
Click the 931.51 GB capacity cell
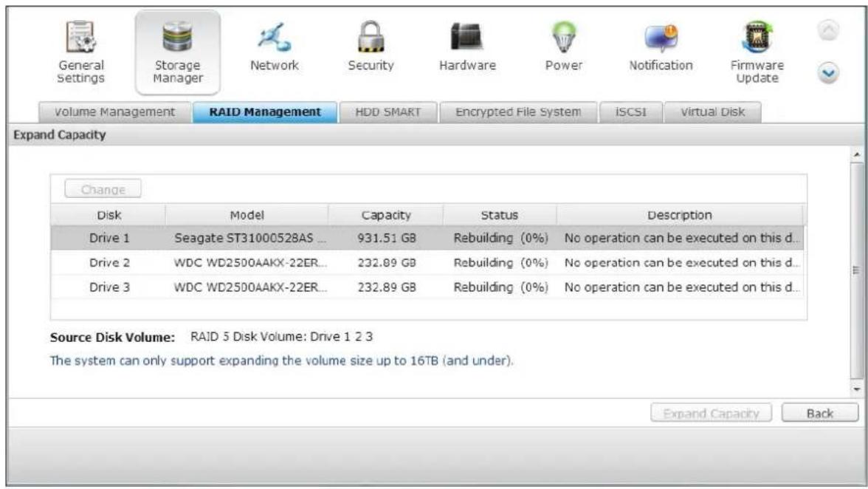[x=387, y=238]
